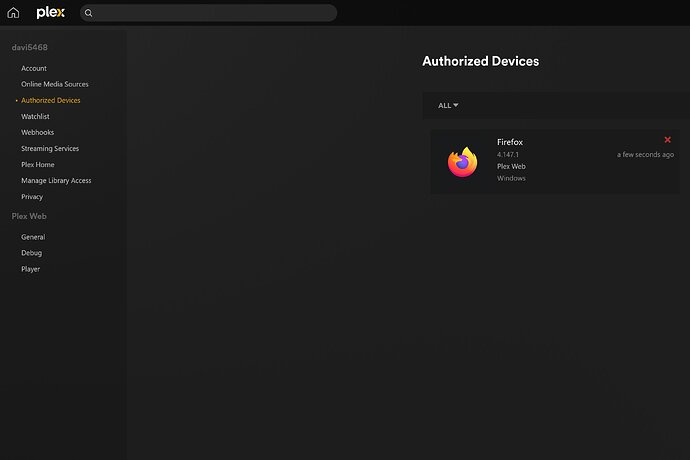Open the ALL filter dropdown
Viewport: 690px width, 460px height.
point(448,105)
